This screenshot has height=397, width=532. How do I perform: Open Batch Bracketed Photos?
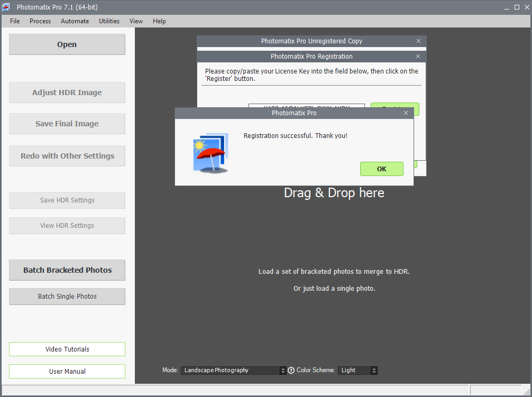67,270
